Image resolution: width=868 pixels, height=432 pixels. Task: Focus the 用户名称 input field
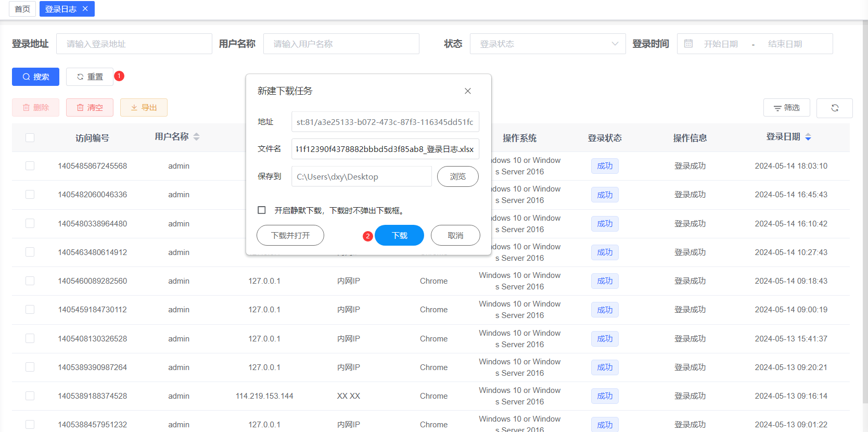341,44
